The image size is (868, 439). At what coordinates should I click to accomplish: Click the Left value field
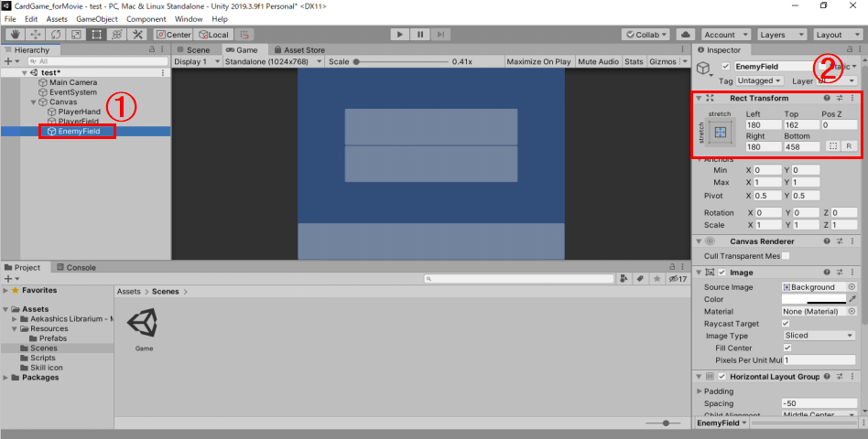764,125
